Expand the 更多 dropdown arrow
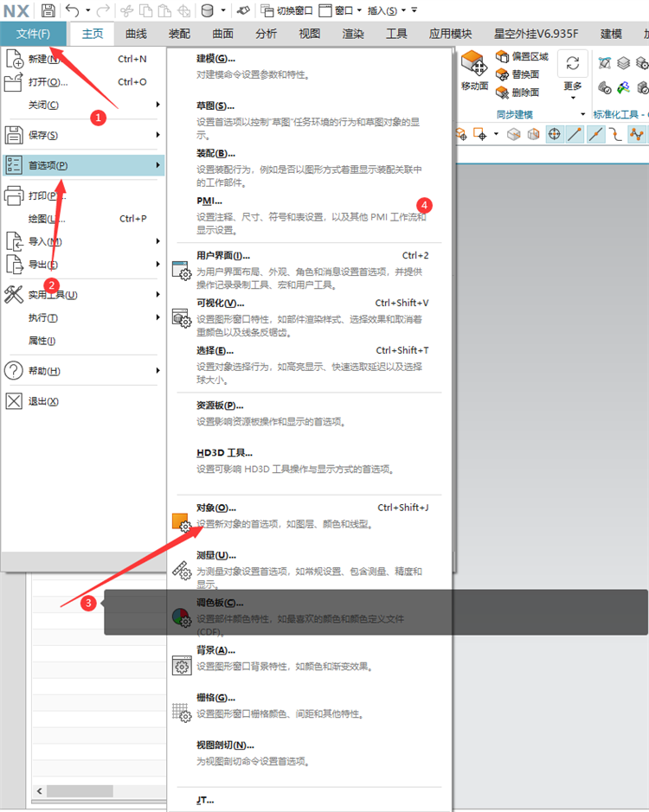 [x=573, y=98]
